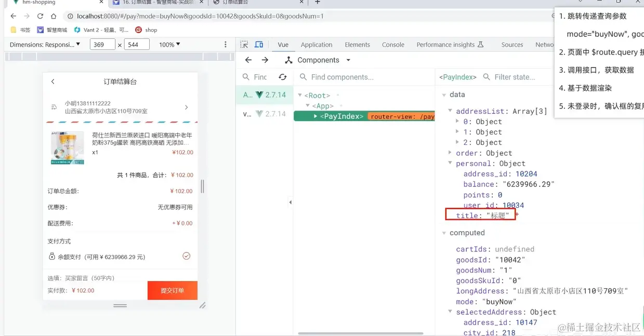Click the title value "标题"
644x336 pixels.
point(497,216)
